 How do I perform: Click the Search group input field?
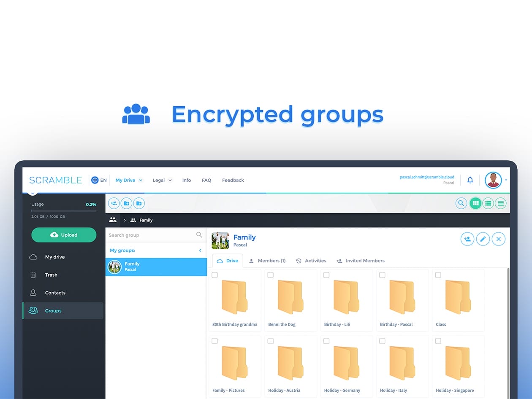(x=151, y=235)
